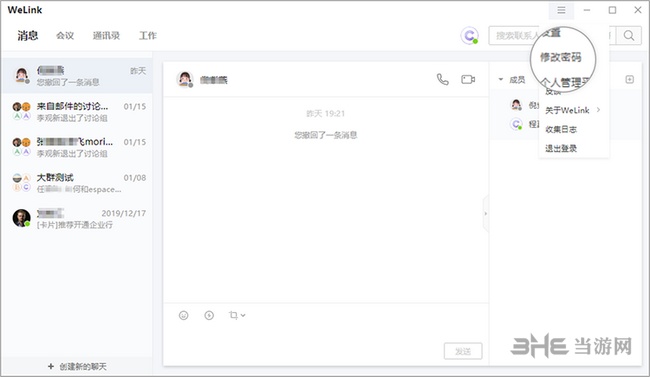Click the contact avatar in chat header
The height and width of the screenshot is (377, 650).
pos(185,79)
